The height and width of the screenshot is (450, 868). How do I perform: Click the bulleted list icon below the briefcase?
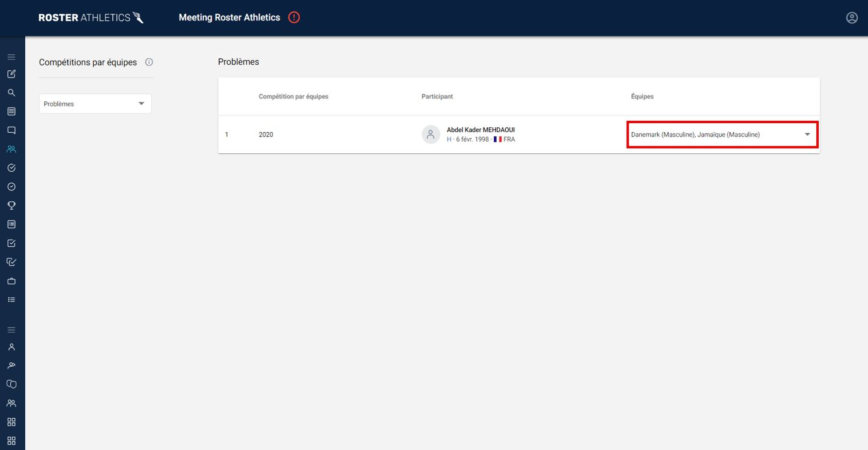(x=11, y=299)
